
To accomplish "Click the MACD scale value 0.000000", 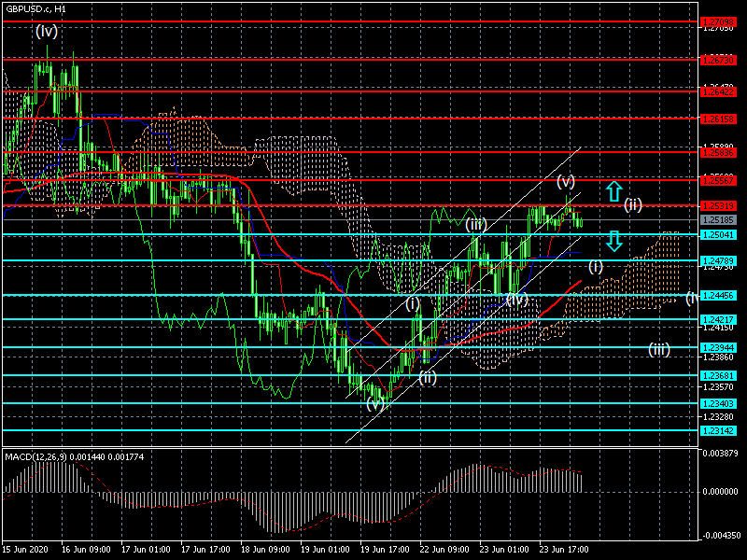I will pos(720,492).
